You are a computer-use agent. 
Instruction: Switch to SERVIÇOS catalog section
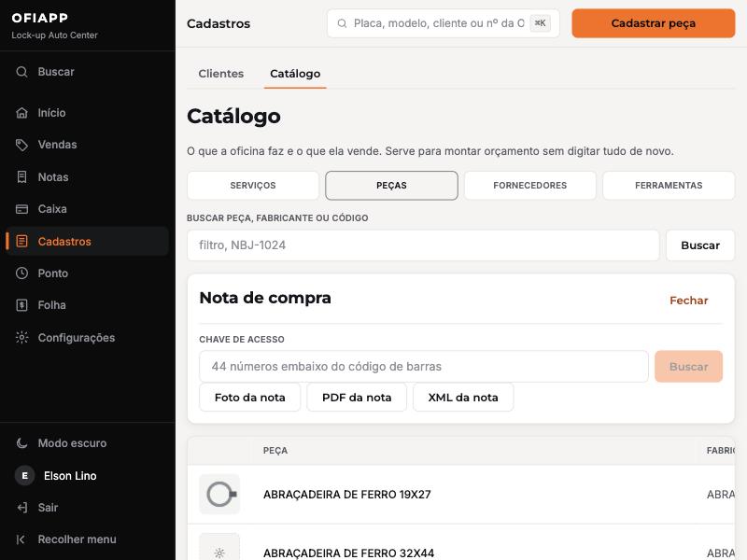(253, 185)
